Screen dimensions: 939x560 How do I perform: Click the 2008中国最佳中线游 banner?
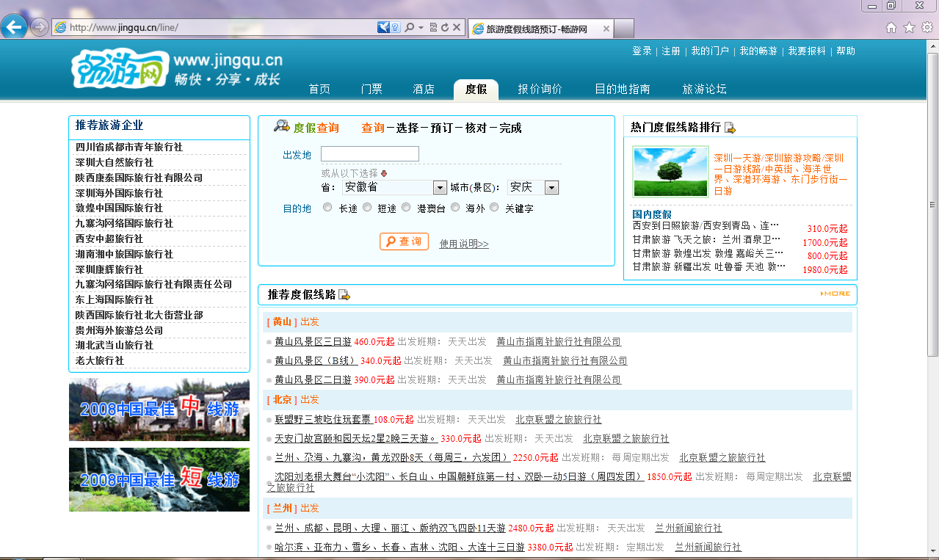159,410
